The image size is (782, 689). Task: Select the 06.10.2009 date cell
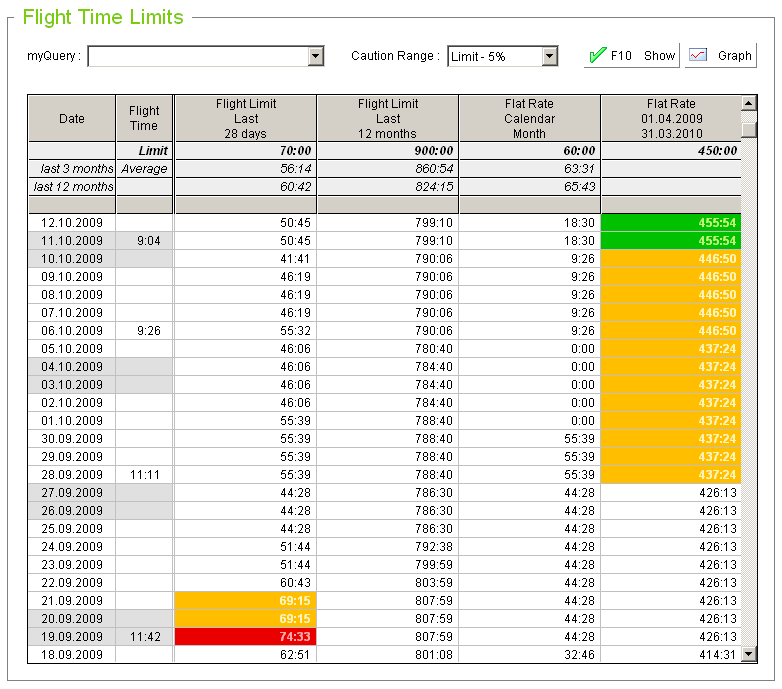[x=72, y=331]
